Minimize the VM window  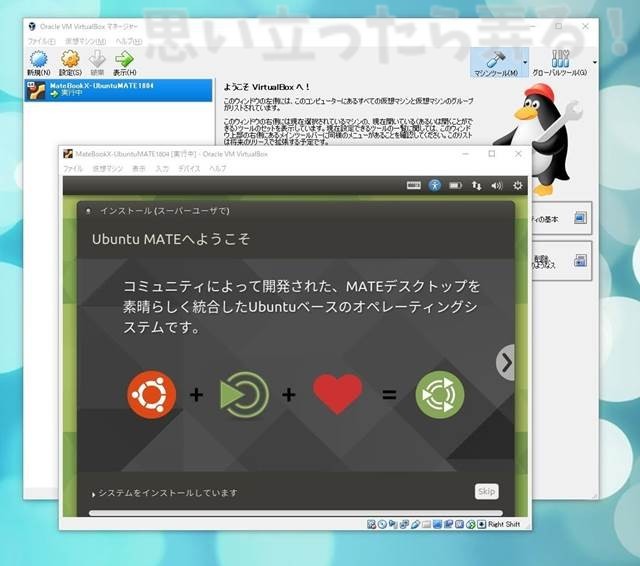tap(466, 154)
